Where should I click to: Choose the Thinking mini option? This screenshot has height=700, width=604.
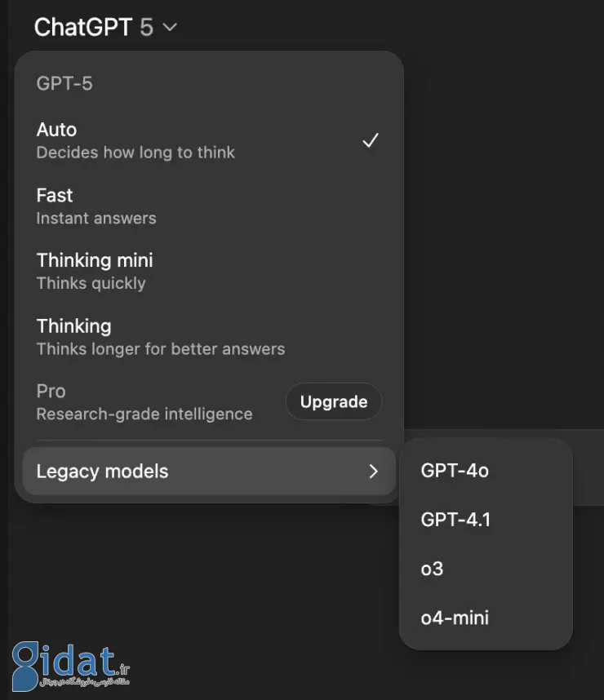209,272
